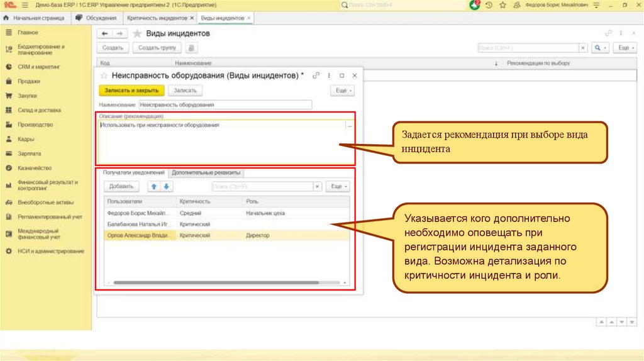Click Рекомендации по выбору column header
This screenshot has width=644, height=361.
(538, 64)
